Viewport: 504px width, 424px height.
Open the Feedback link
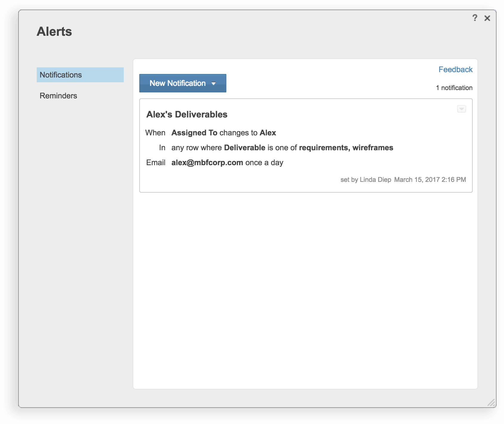tap(455, 69)
